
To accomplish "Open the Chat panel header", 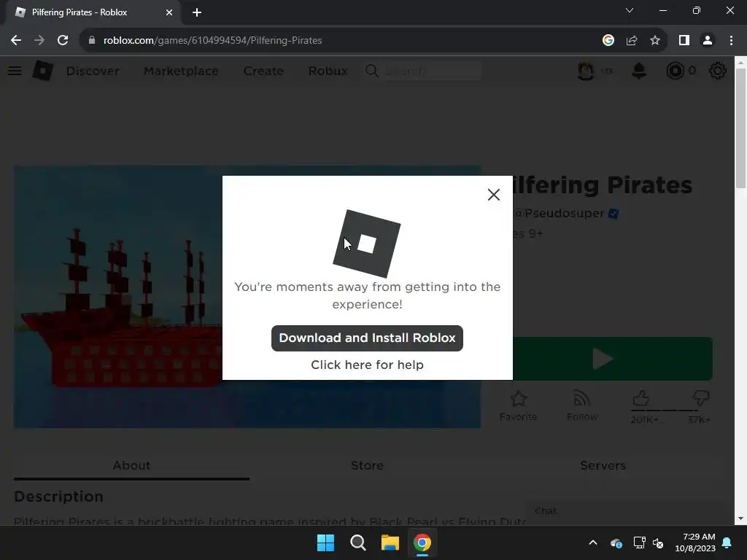I will pos(624,511).
